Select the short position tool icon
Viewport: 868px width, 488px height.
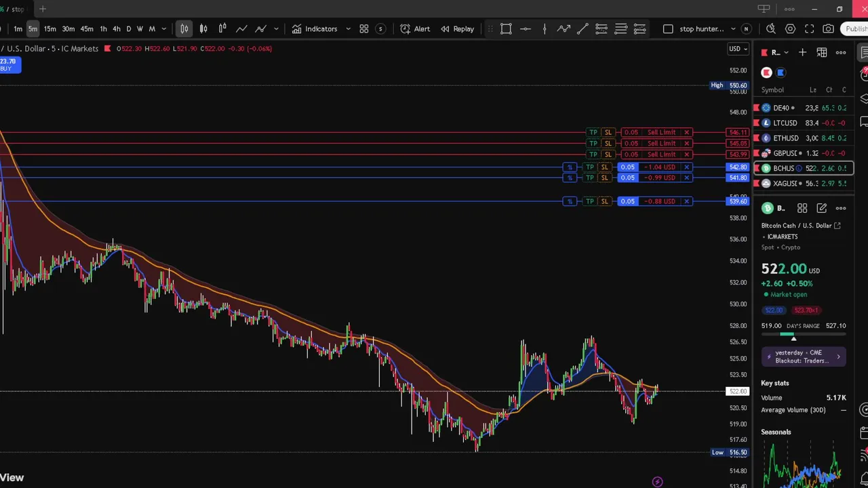[639, 28]
